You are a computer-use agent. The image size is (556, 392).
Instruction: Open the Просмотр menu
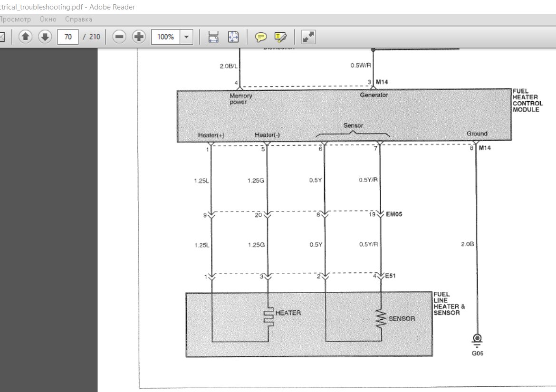click(14, 19)
